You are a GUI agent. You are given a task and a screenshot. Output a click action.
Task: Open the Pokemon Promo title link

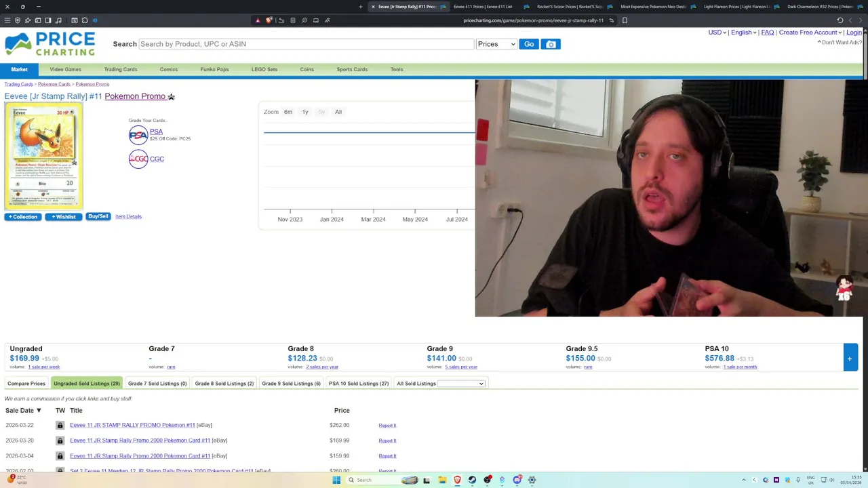click(x=135, y=96)
